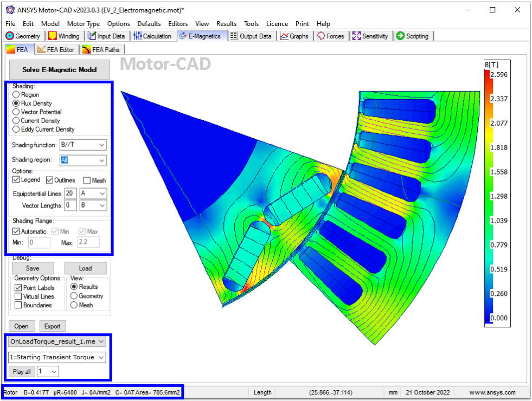Enable Virtual Lines checkbox
Viewport: 532px width, 401px height.
click(18, 296)
